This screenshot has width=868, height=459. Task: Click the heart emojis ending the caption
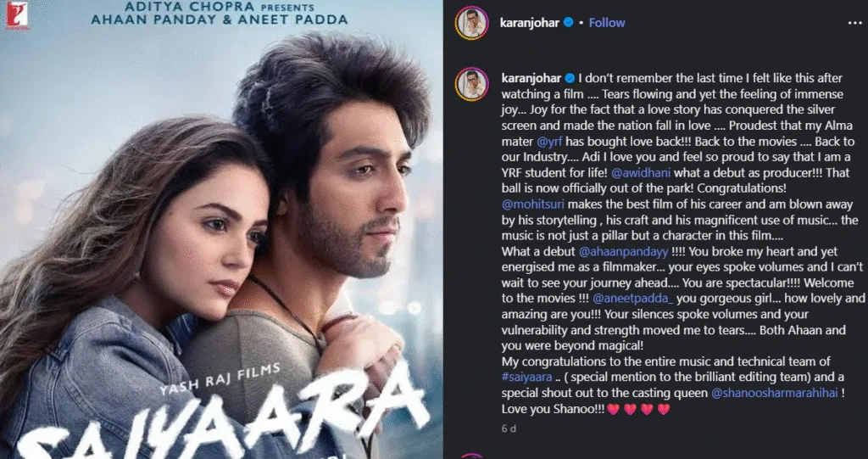(638, 410)
